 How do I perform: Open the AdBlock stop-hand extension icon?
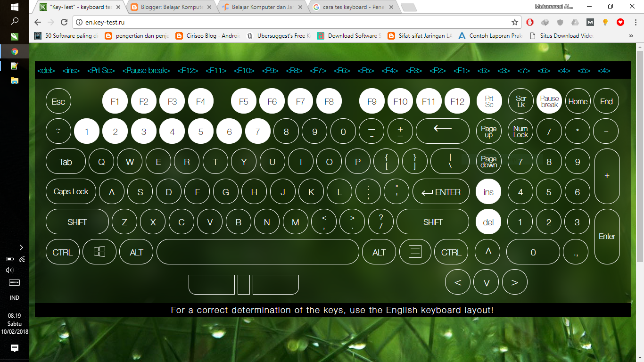529,22
